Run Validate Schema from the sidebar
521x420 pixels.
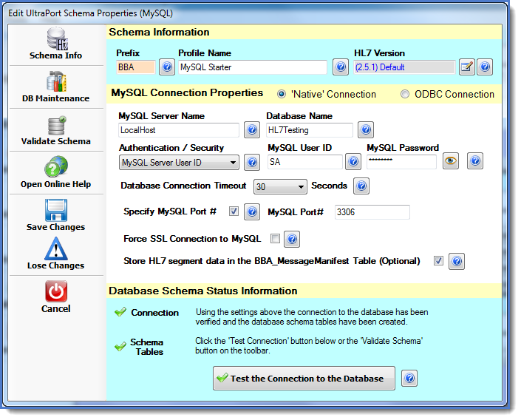[56, 130]
